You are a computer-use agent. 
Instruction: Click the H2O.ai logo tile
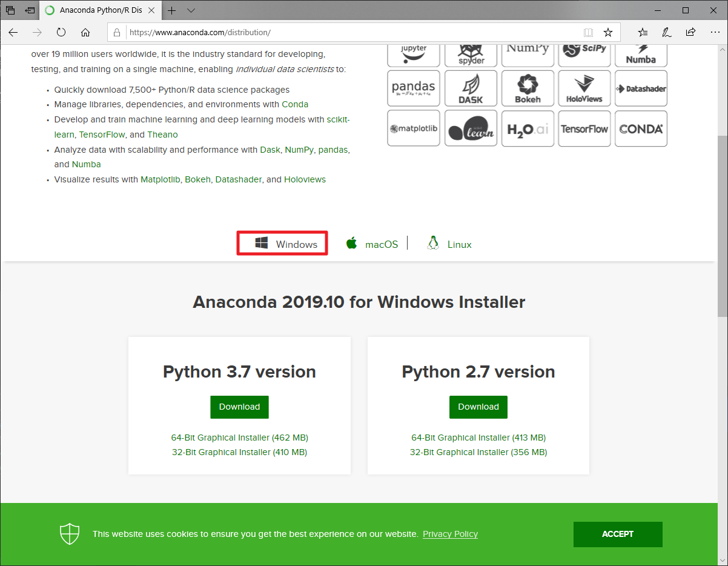coord(528,128)
